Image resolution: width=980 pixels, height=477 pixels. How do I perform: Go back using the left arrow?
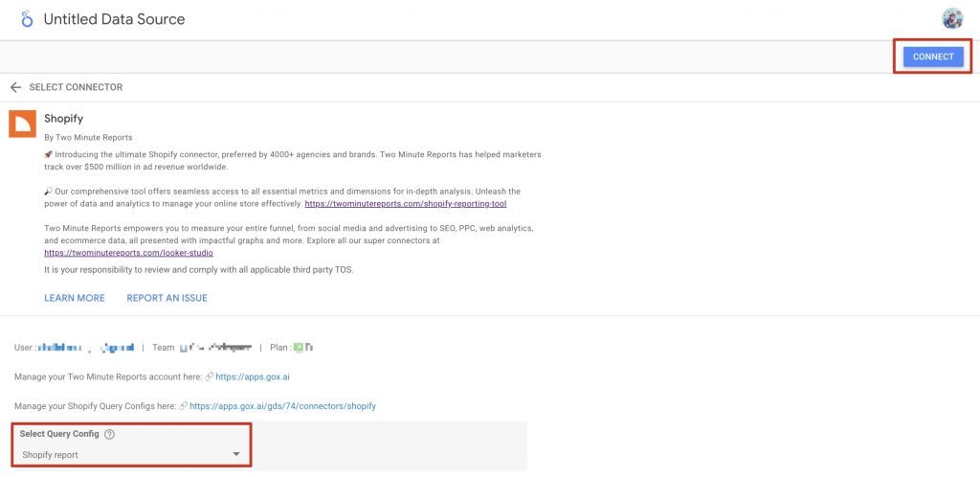(x=15, y=87)
